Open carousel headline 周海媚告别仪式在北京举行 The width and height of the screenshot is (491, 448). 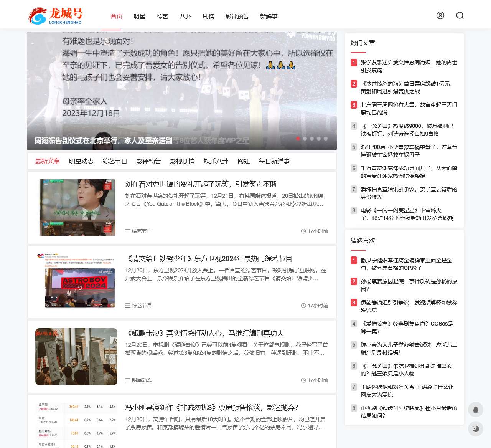tap(103, 141)
